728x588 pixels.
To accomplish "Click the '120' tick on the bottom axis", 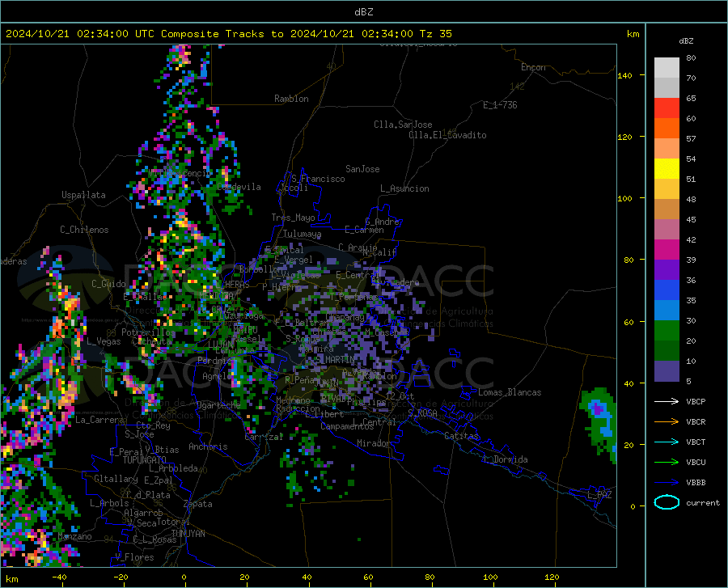I will click(552, 577).
